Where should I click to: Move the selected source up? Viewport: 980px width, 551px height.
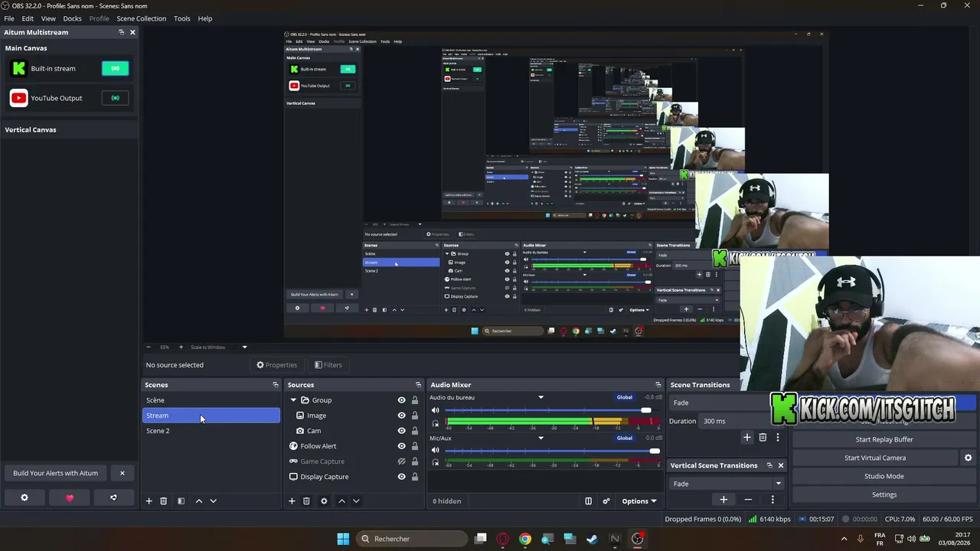341,501
